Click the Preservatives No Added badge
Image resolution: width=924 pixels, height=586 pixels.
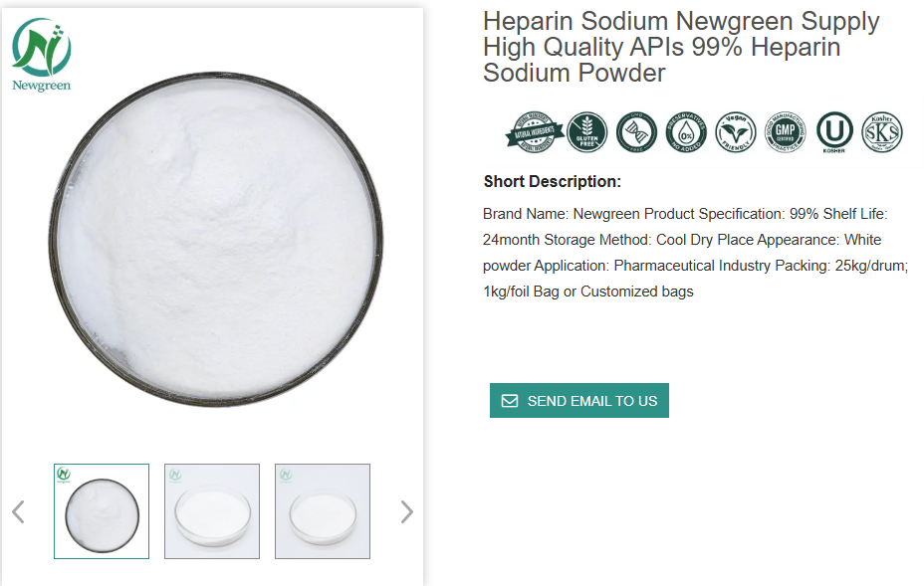point(686,132)
